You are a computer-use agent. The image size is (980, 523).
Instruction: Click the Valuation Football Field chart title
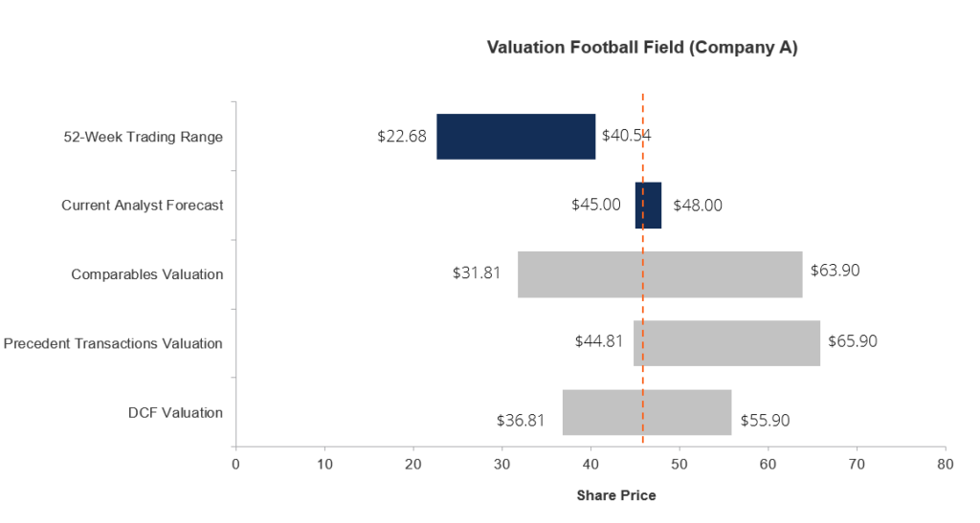[x=641, y=48]
